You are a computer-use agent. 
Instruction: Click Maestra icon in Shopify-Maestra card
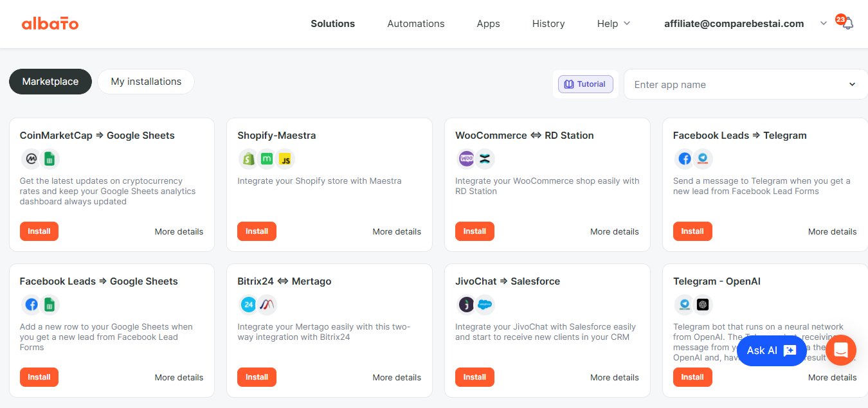[267, 159]
